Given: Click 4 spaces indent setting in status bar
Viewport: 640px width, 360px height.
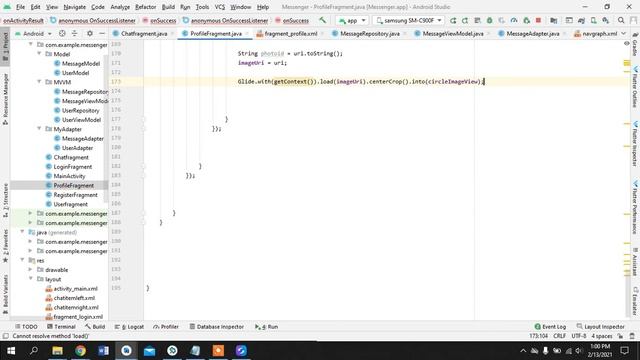Looking at the screenshot, I should tap(602, 336).
